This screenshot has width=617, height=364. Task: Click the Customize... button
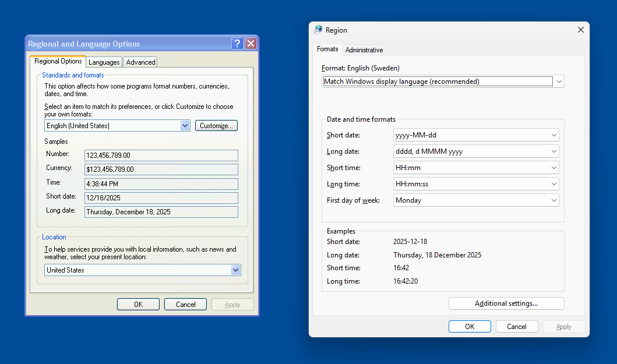pyautogui.click(x=216, y=126)
